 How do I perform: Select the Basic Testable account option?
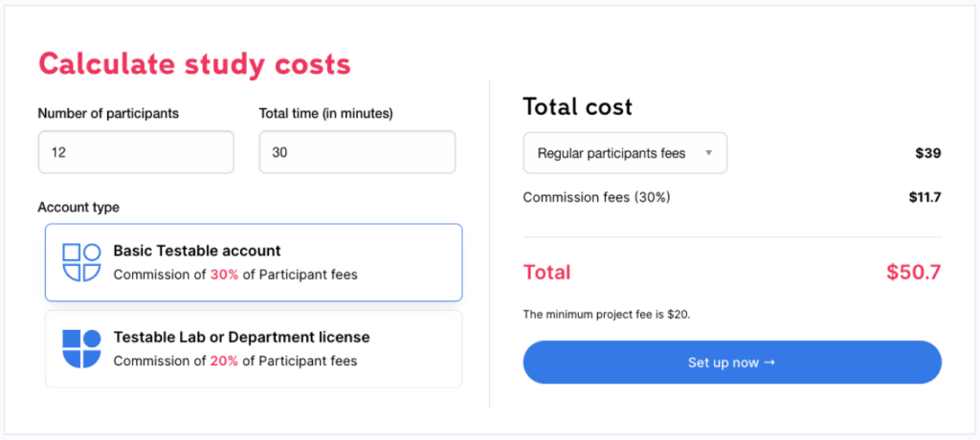(x=254, y=262)
